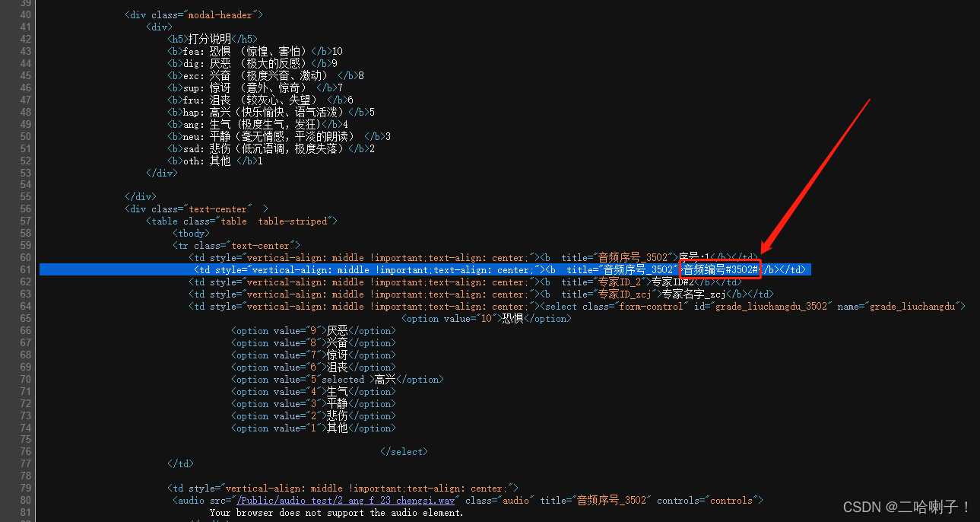
Task: Click line number 61 in the gutter
Action: 26,270
